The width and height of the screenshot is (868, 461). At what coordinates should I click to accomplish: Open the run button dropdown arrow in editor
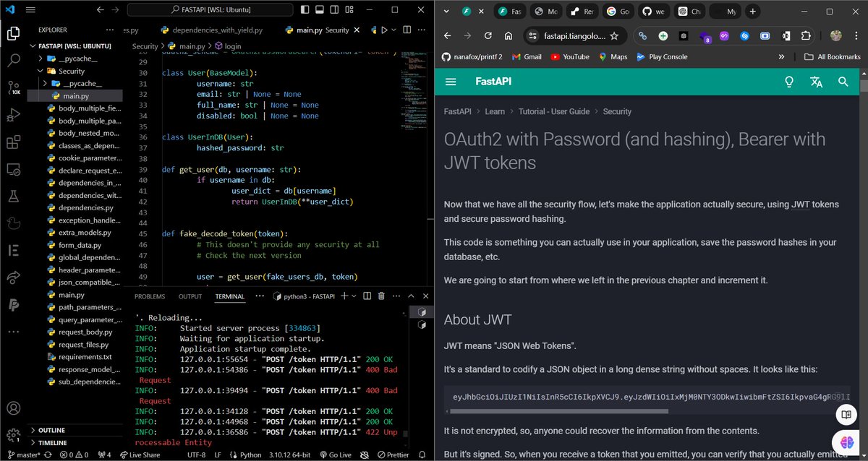[394, 30]
